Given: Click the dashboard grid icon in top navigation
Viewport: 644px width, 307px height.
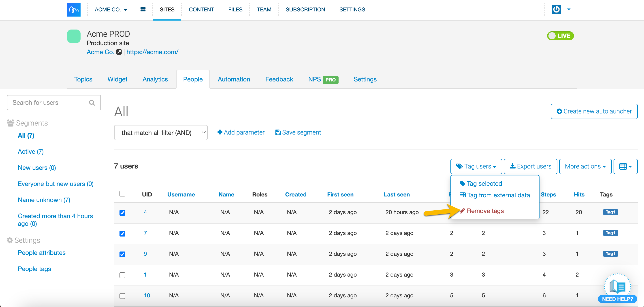Looking at the screenshot, I should [x=143, y=9].
